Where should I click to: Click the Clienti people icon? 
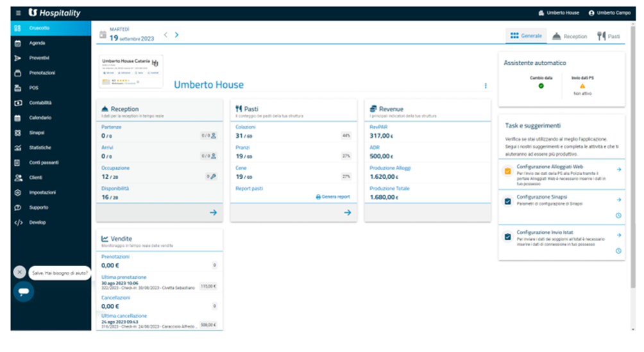coord(18,178)
